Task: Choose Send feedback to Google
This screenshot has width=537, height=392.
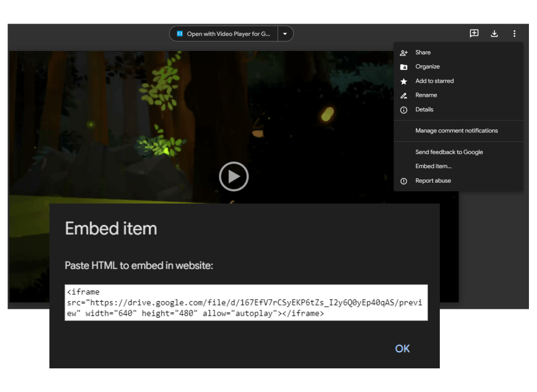Action: tap(458, 152)
